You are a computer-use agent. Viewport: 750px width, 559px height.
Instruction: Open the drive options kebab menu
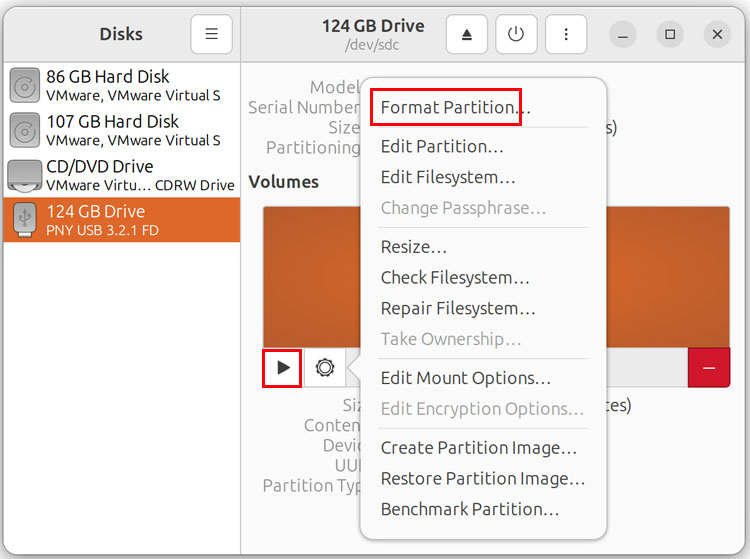566,34
